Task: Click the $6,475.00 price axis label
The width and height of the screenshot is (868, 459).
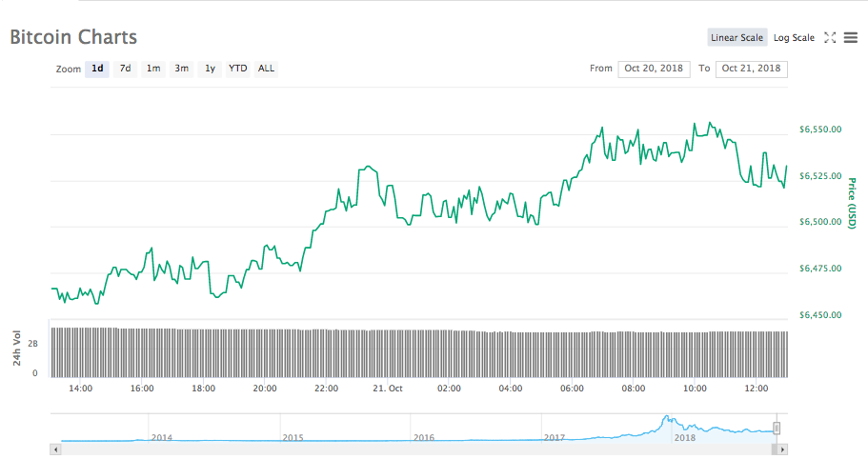Action: [820, 269]
